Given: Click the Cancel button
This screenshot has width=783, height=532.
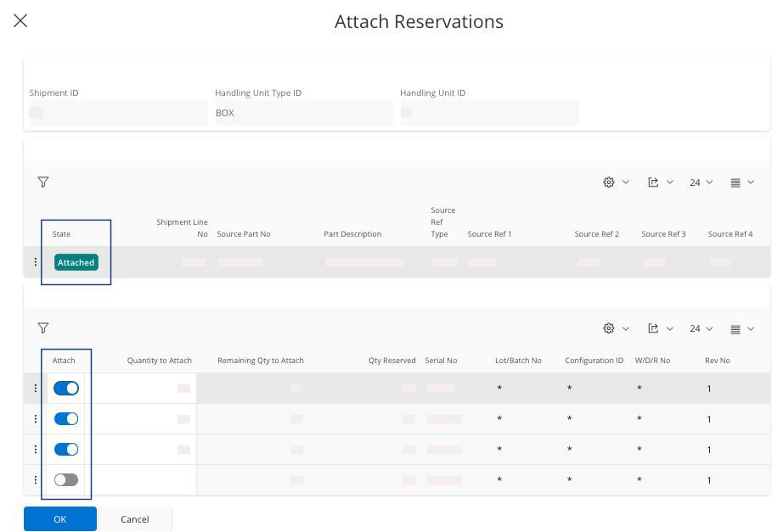Looking at the screenshot, I should [x=135, y=519].
